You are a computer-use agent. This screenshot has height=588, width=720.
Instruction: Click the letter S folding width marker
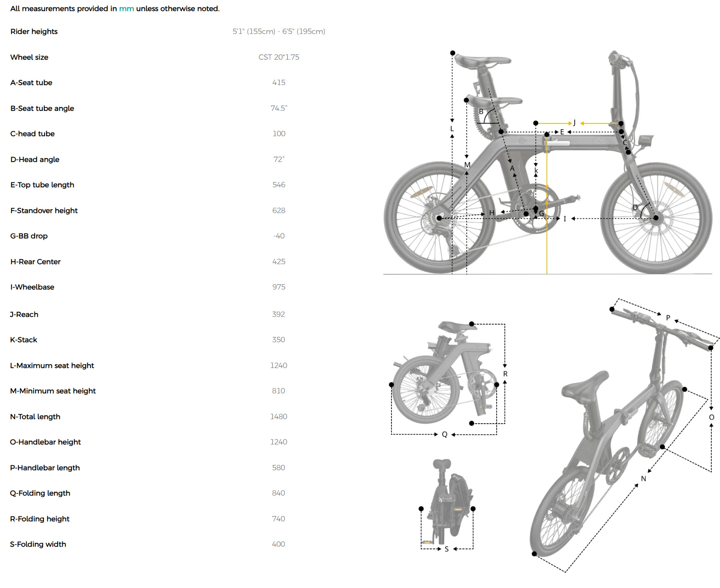[x=447, y=549]
